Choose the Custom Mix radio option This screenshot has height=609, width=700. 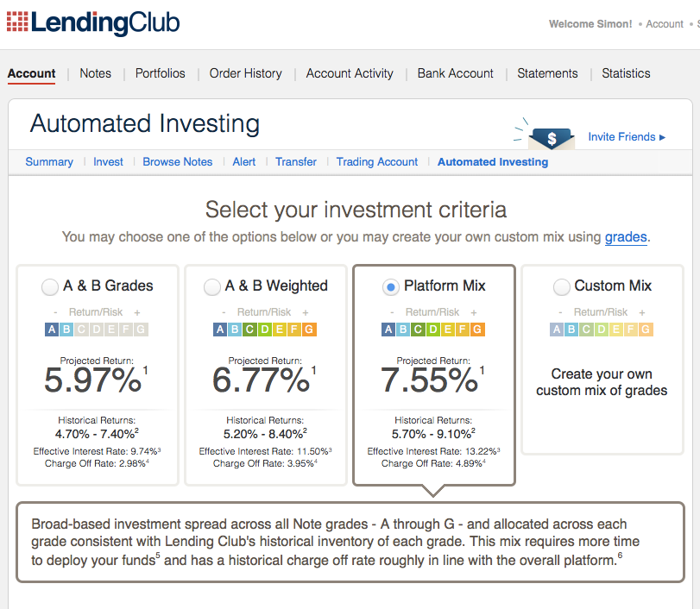[x=562, y=286]
